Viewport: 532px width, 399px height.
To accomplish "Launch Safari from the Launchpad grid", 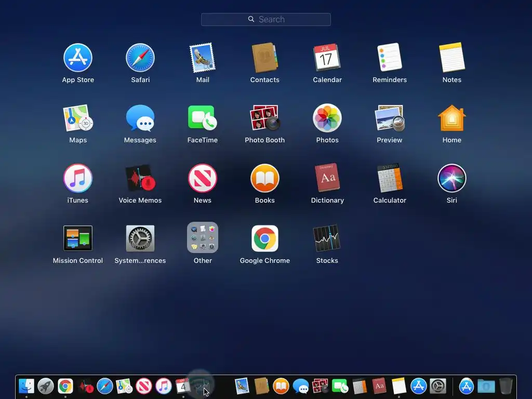I will (x=140, y=58).
